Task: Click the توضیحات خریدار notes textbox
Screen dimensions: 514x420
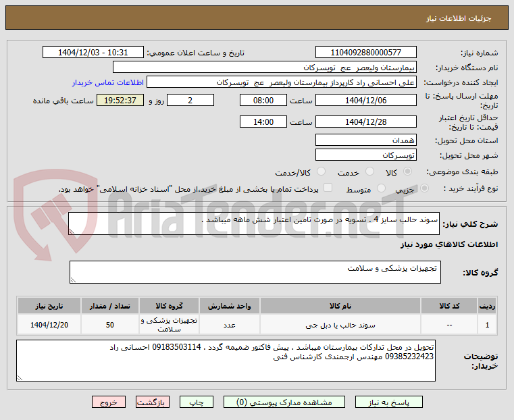Action: click(x=226, y=361)
